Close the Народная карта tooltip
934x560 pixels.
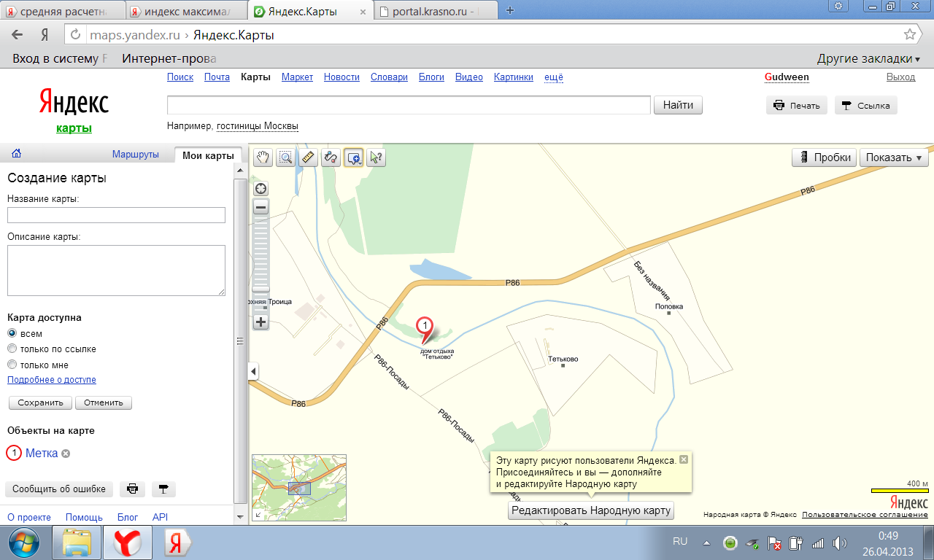pos(684,459)
